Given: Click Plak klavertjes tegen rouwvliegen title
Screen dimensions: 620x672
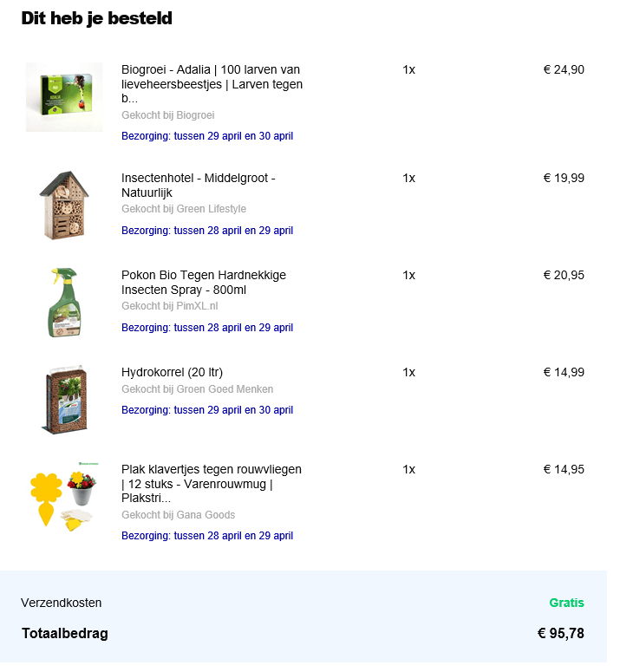Looking at the screenshot, I should (212, 484).
